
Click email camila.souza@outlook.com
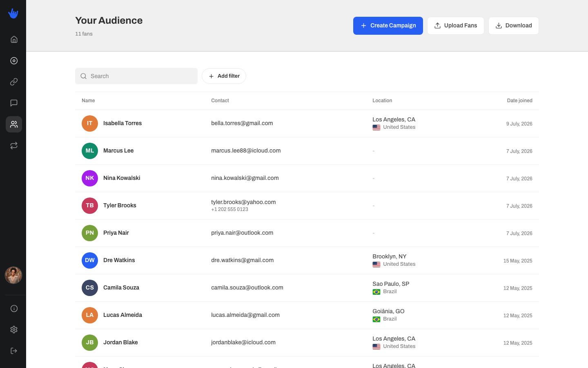[247, 288]
